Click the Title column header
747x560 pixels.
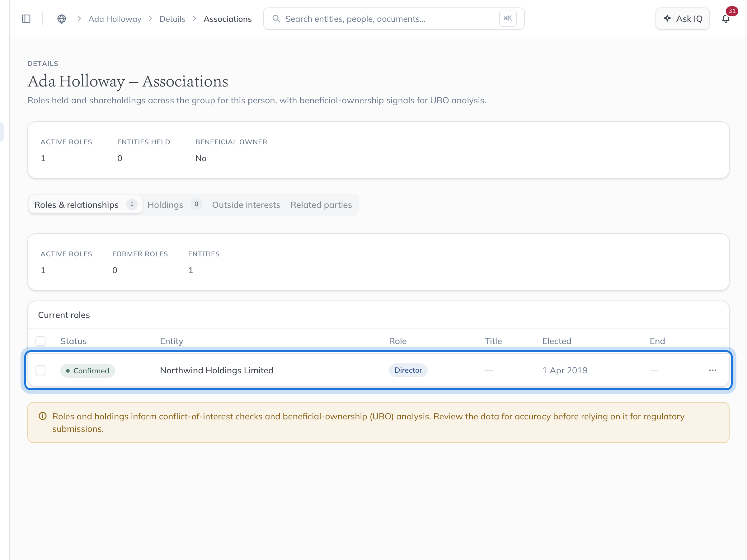point(493,341)
